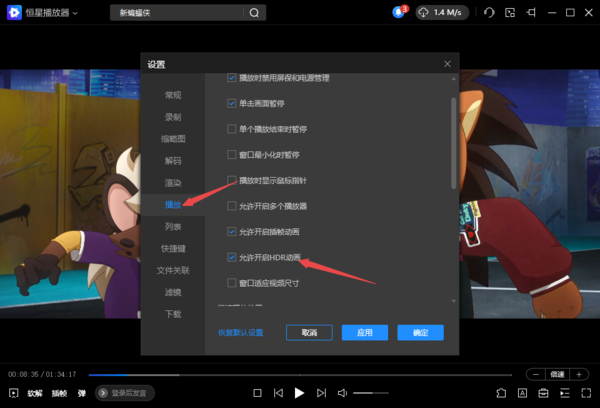Click the 确定 button
The width and height of the screenshot is (600, 408).
421,333
